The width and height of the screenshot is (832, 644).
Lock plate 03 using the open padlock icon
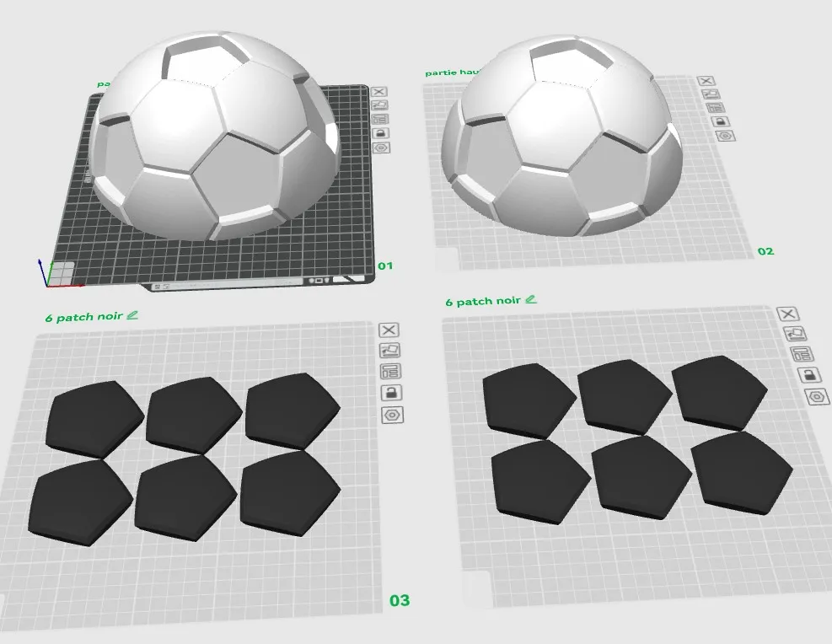click(389, 391)
